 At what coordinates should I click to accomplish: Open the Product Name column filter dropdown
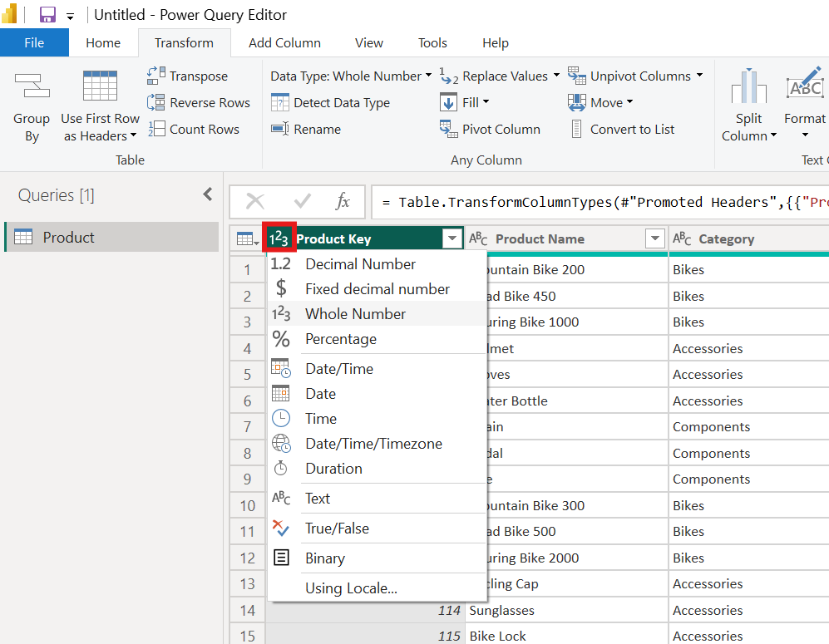[655, 238]
